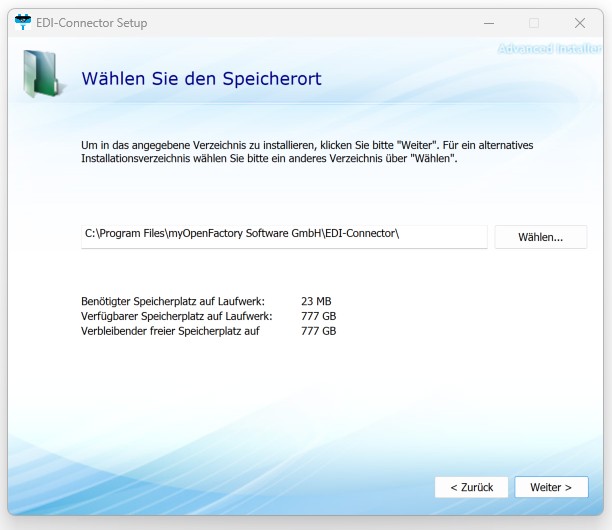The image size is (612, 530).
Task: Click the label "Benötigter Speicherplatz auf Laufwerk:"
Action: (x=173, y=301)
